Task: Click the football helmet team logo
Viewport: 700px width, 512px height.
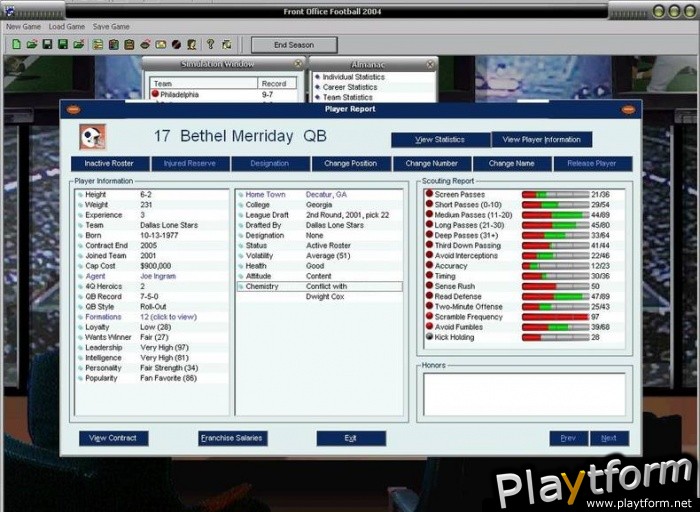Action: tap(92, 135)
